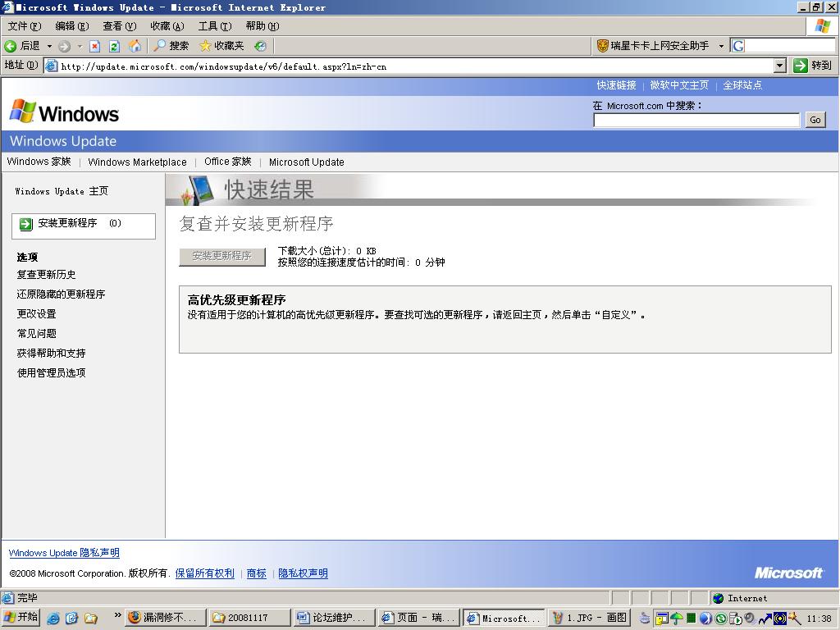Open the 工具(T) menu
This screenshot has width=840, height=630.
point(215,26)
